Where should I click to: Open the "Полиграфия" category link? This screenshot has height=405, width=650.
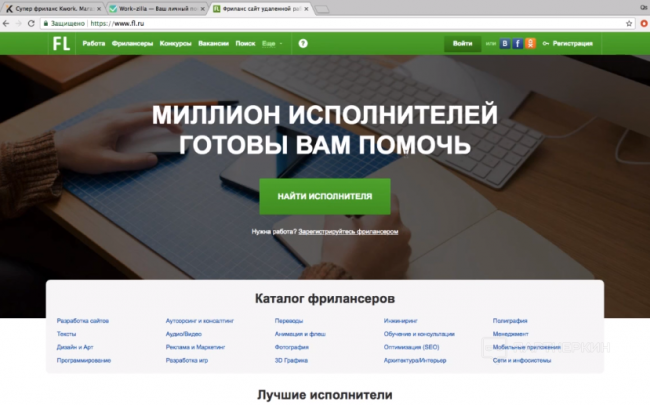[x=509, y=320]
